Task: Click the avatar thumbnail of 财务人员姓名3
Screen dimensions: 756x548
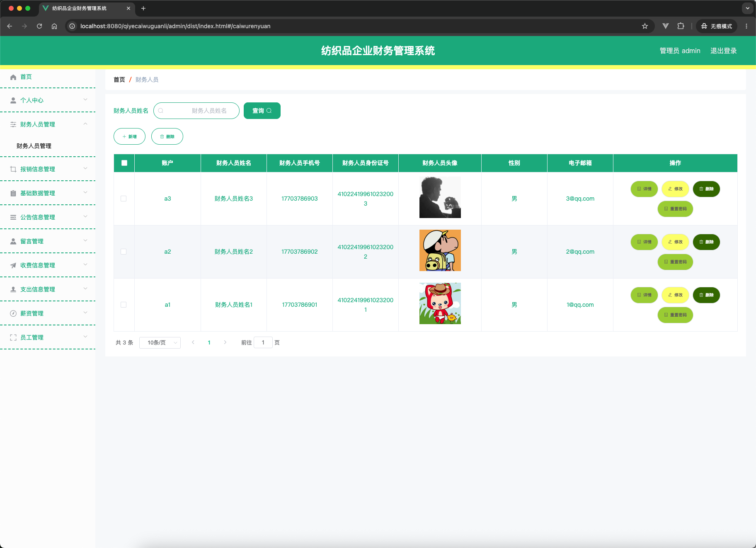Action: [440, 197]
